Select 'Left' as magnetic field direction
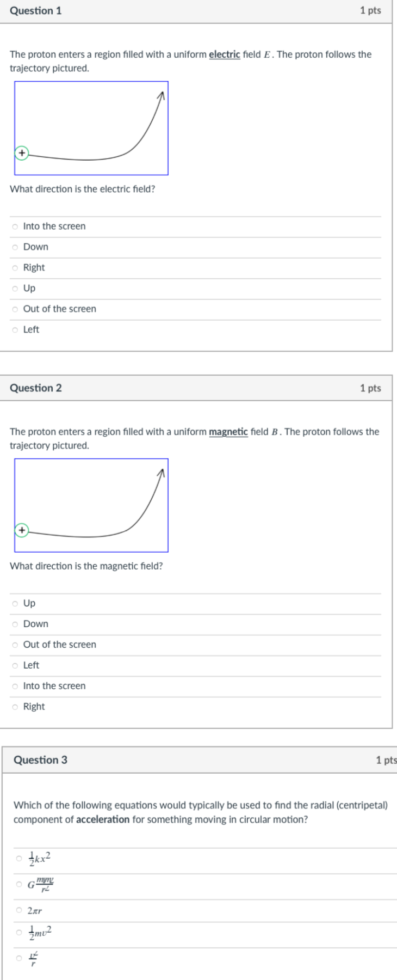Screen dimensions: 397x980 point(15,665)
